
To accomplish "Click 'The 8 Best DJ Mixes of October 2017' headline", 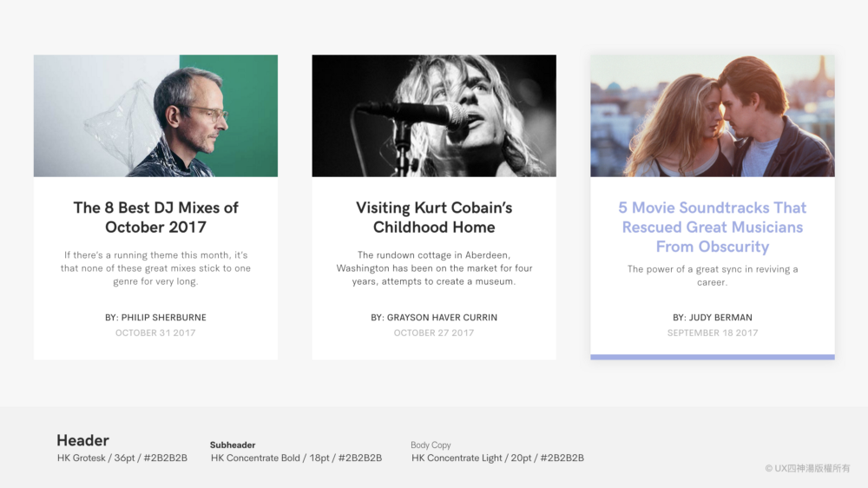I will click(x=155, y=217).
